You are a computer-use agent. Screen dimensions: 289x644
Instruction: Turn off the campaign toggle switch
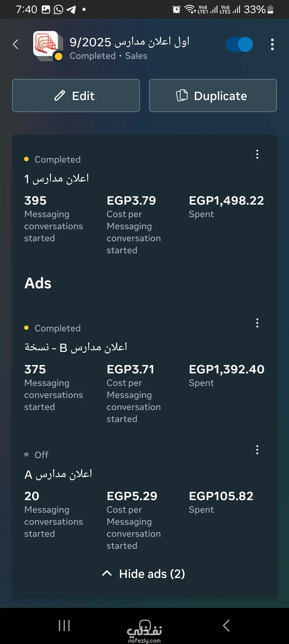click(239, 44)
